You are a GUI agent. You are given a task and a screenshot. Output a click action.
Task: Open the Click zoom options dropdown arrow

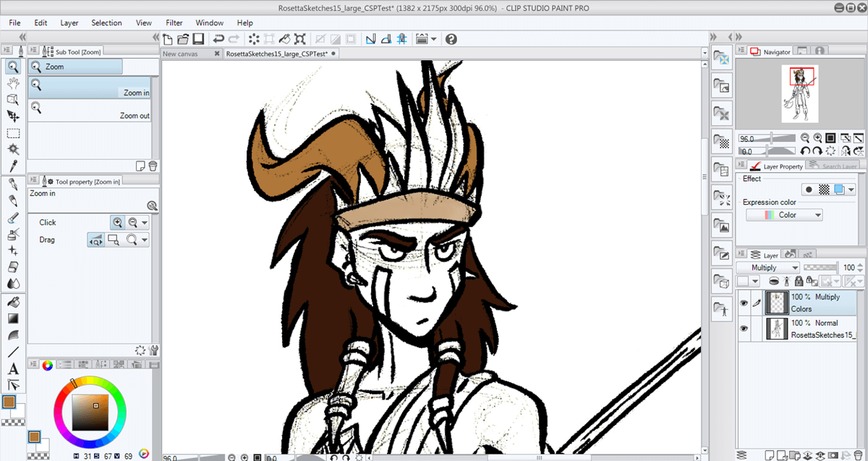click(145, 223)
